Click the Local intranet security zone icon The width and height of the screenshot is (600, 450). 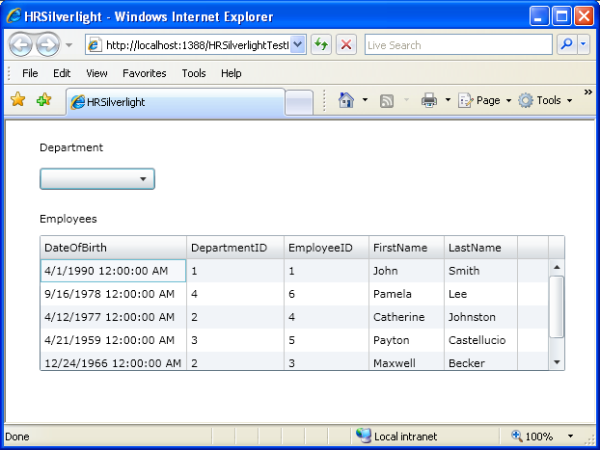[363, 435]
